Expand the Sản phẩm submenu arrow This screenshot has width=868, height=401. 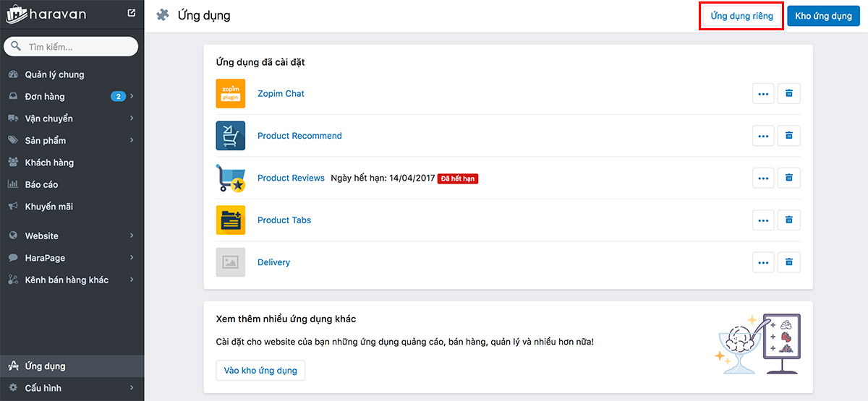tap(132, 140)
